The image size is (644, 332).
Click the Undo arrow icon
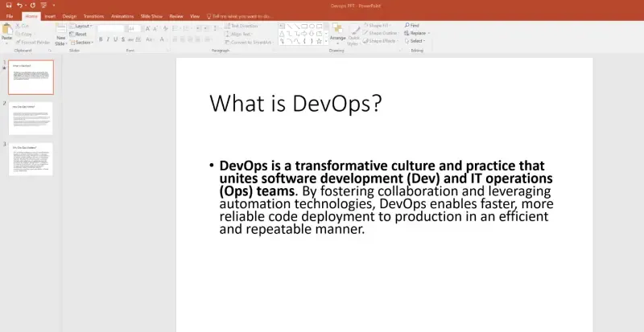19,6
